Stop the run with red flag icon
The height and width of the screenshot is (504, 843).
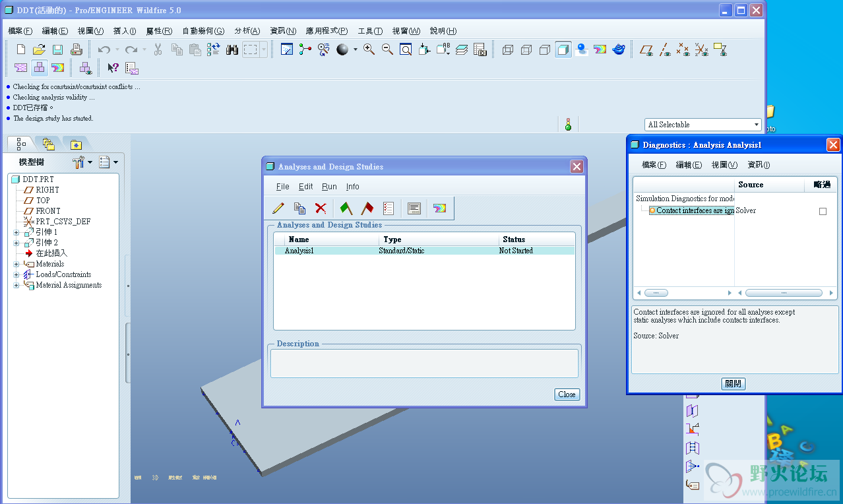click(367, 208)
